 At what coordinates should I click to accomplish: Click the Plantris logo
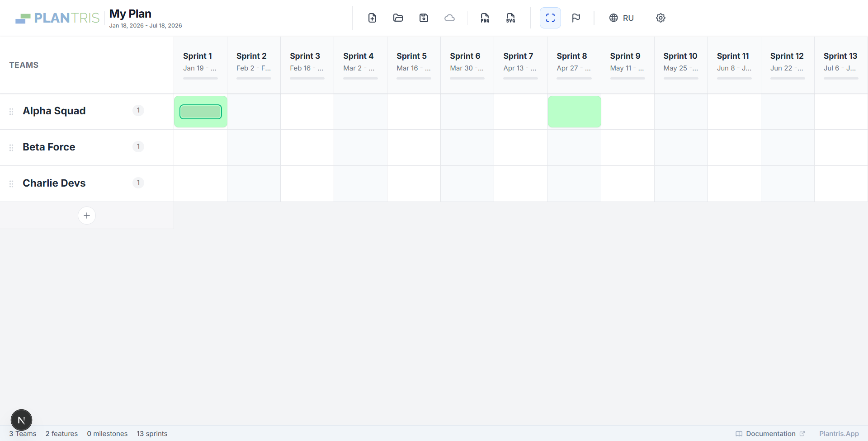click(x=57, y=18)
